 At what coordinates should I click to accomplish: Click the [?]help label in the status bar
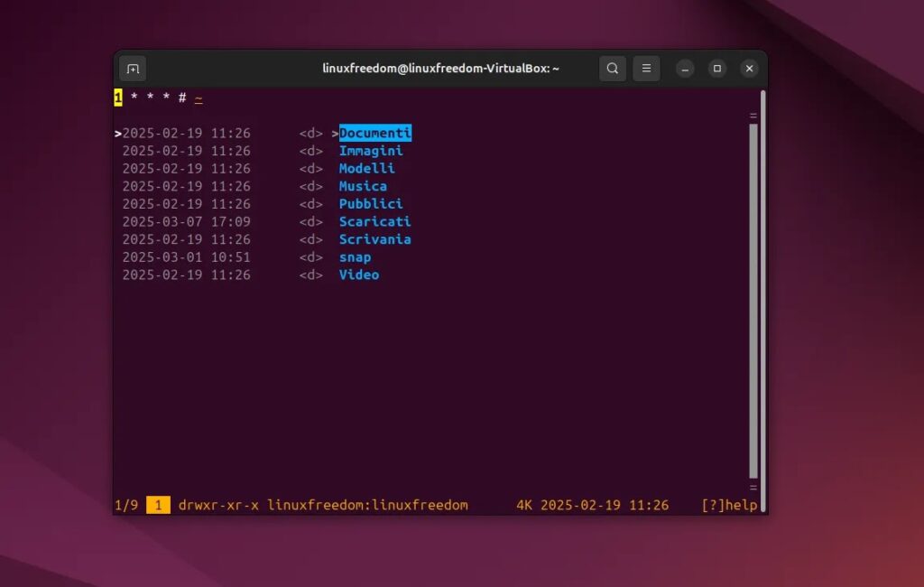click(733, 505)
